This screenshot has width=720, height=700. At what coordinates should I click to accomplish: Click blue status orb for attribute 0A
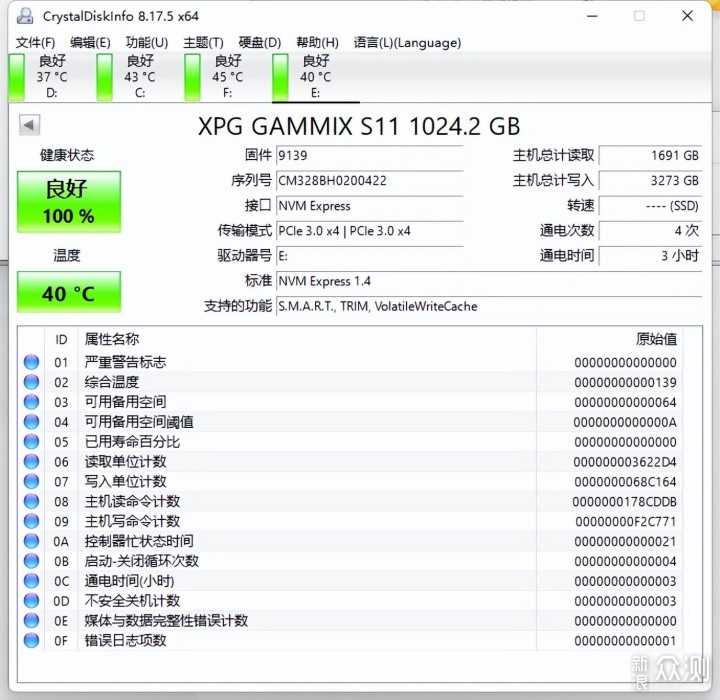tap(31, 541)
